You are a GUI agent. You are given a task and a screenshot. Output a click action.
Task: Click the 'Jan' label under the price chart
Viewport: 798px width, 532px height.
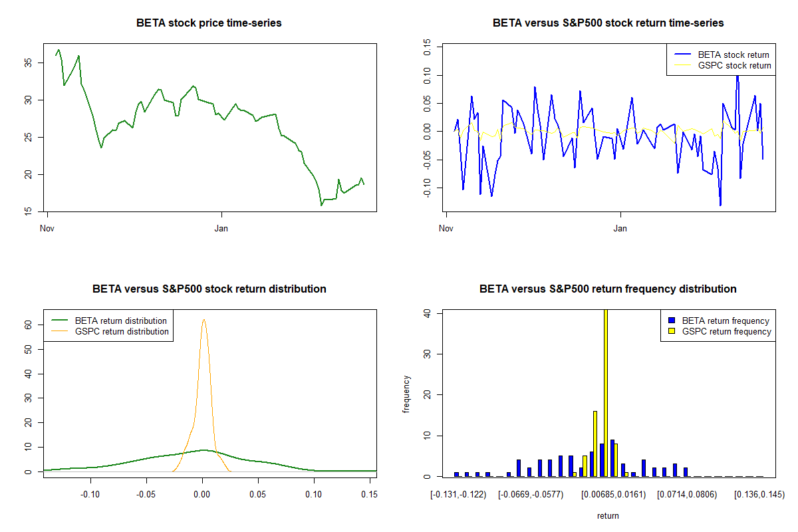[x=221, y=229]
